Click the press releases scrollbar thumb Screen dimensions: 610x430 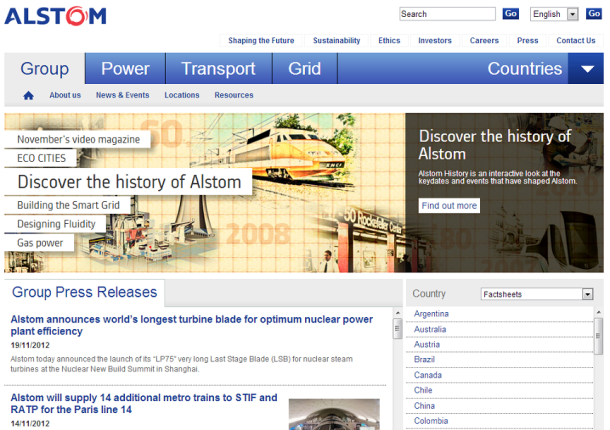(x=398, y=329)
